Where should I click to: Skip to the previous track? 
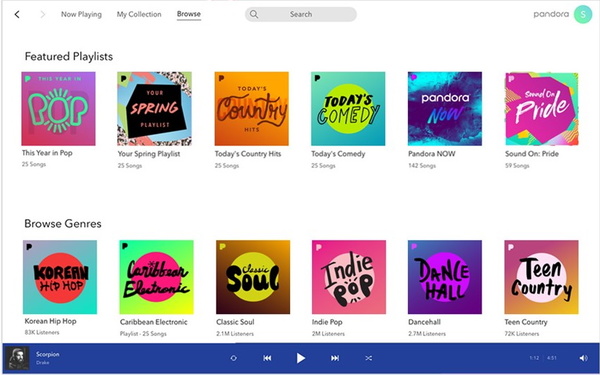267,358
